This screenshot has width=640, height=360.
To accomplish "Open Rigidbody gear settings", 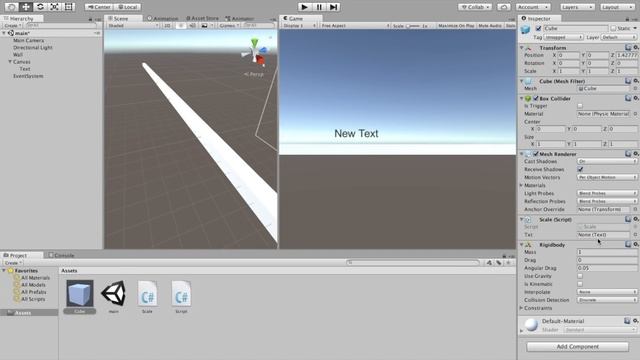I will [636, 244].
